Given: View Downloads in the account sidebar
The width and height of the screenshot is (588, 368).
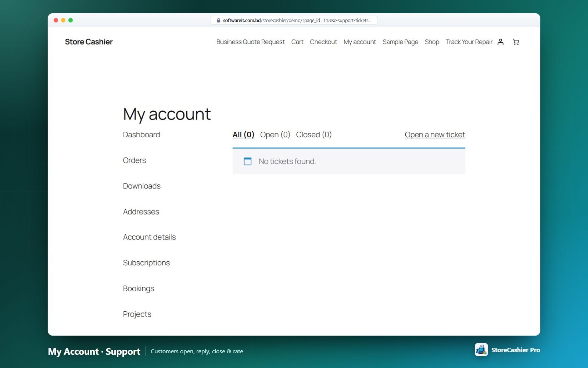Looking at the screenshot, I should [142, 186].
